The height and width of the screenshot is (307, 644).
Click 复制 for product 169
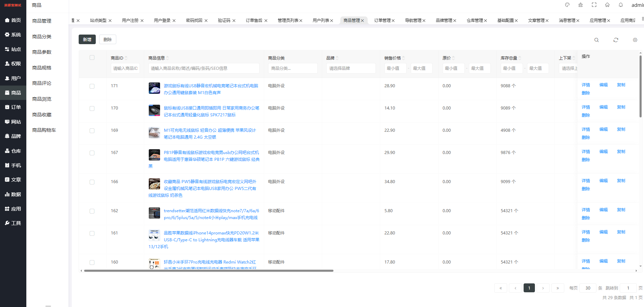(x=621, y=129)
